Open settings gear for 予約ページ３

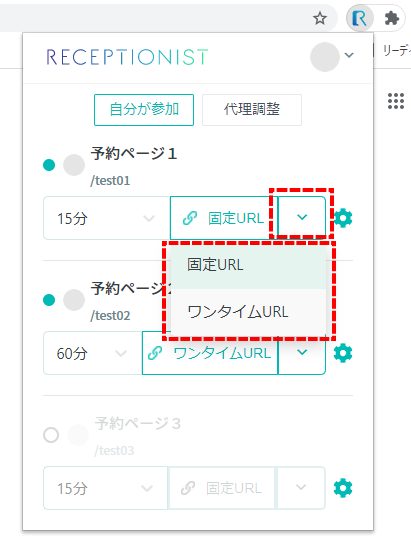[x=343, y=488]
